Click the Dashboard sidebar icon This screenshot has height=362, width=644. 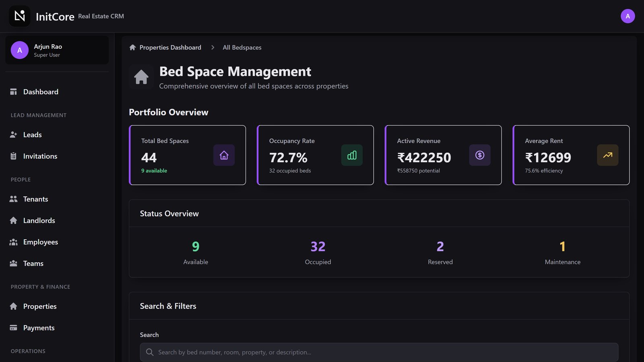tap(13, 92)
